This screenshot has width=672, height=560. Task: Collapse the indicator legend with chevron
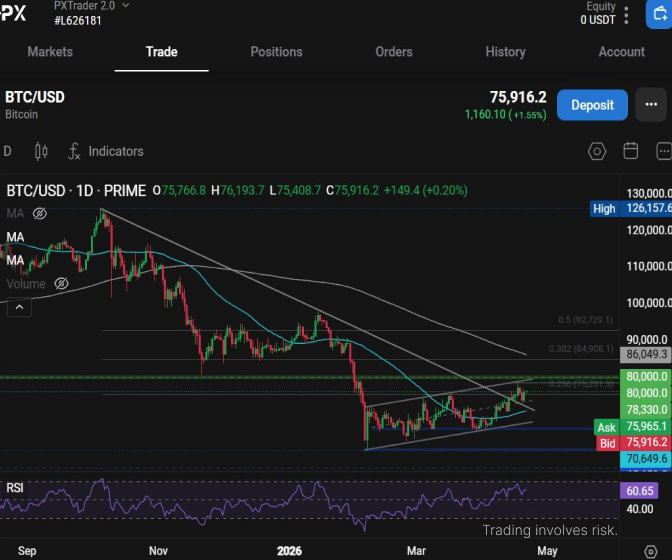(19, 307)
